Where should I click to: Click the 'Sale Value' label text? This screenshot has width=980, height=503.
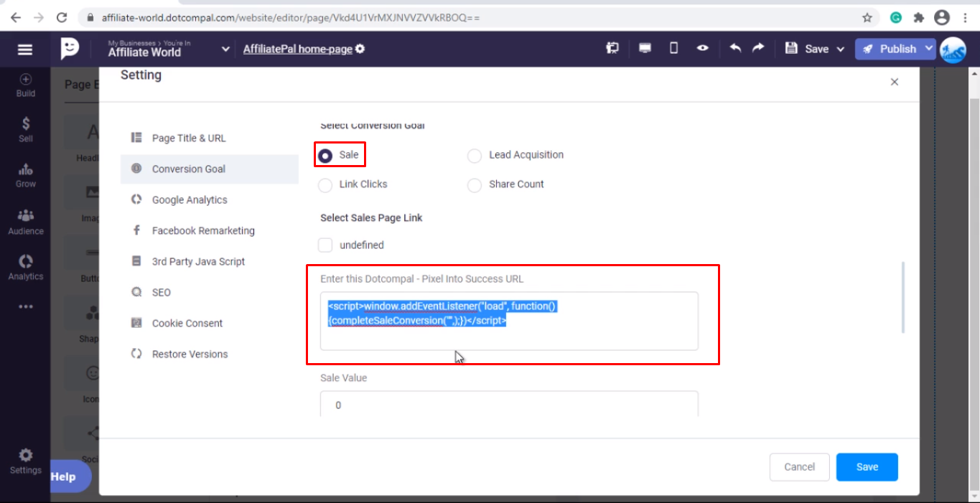pyautogui.click(x=344, y=378)
